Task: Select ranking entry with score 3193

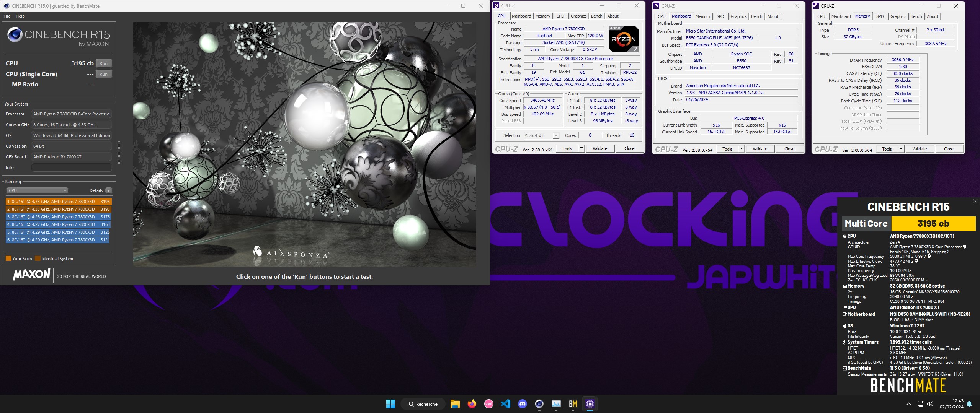Action: (x=59, y=209)
